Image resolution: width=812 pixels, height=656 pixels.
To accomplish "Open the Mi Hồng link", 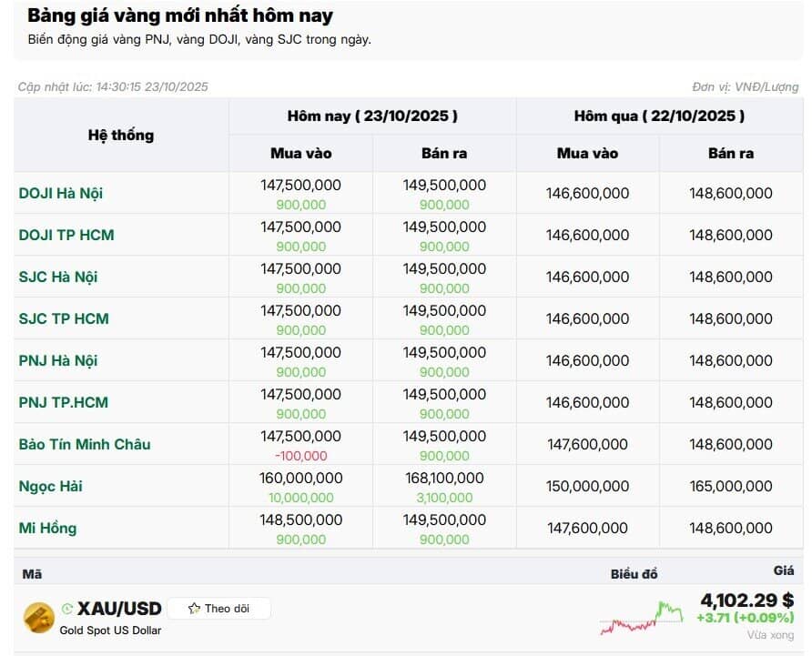I will [x=47, y=528].
